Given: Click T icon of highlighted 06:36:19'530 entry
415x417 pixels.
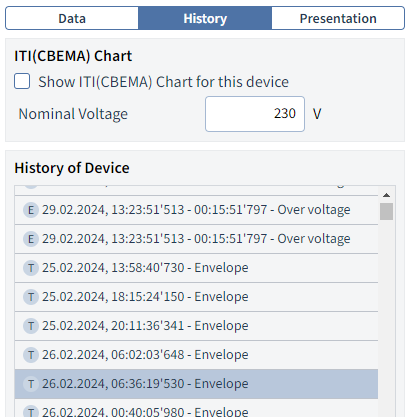Looking at the screenshot, I should point(31,384).
